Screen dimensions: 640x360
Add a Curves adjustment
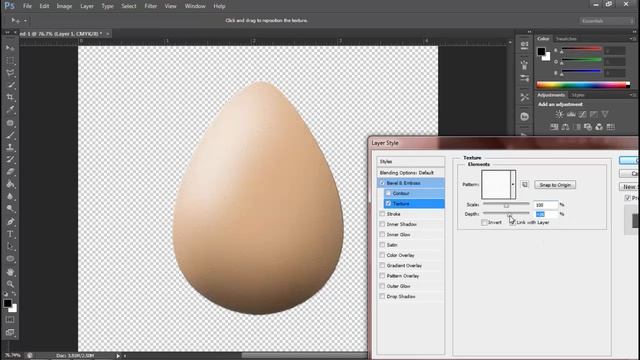click(582, 115)
